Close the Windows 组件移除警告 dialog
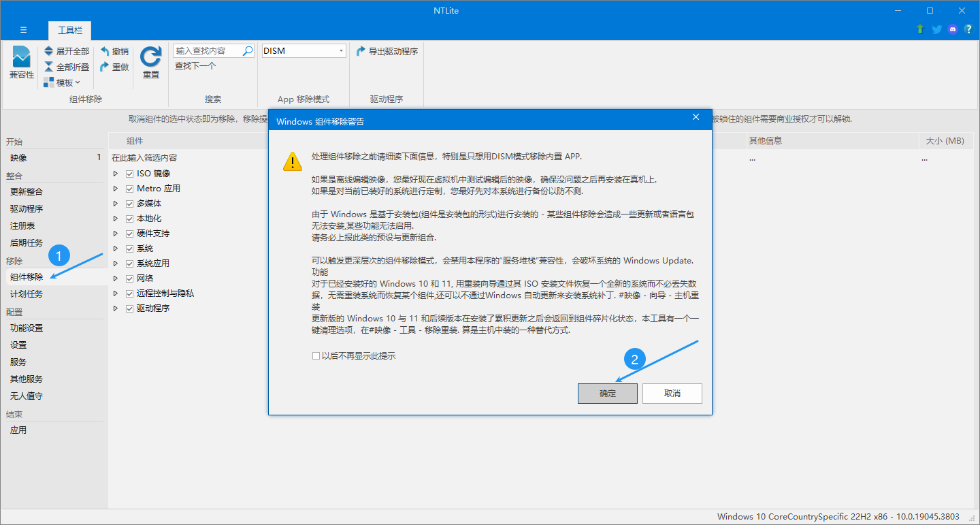This screenshot has width=980, height=525. (x=696, y=117)
